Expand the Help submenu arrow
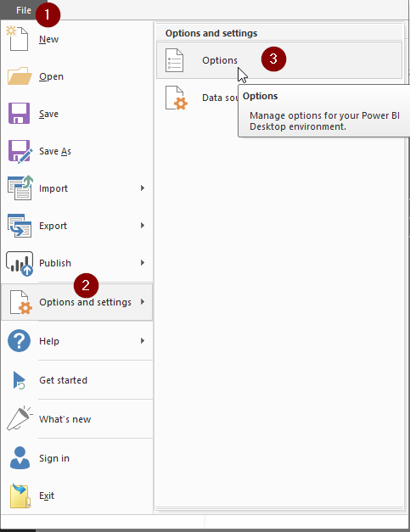 (143, 340)
